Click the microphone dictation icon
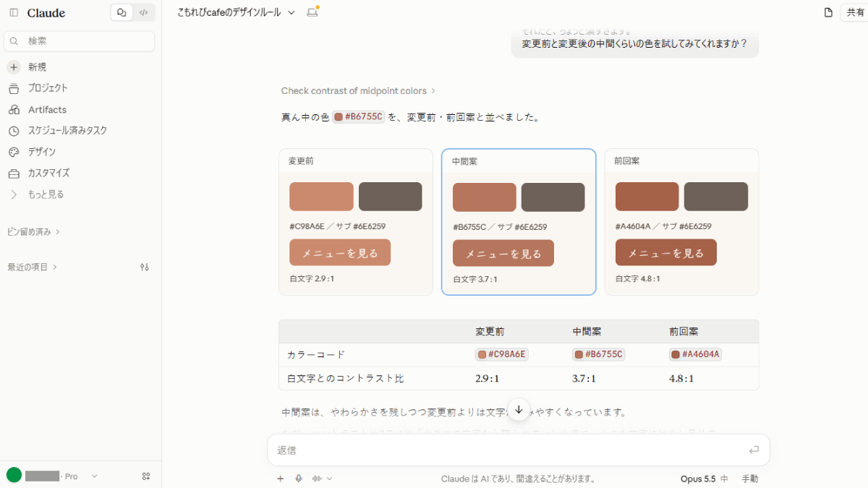Screen dimensions: 868x488 tap(299, 479)
